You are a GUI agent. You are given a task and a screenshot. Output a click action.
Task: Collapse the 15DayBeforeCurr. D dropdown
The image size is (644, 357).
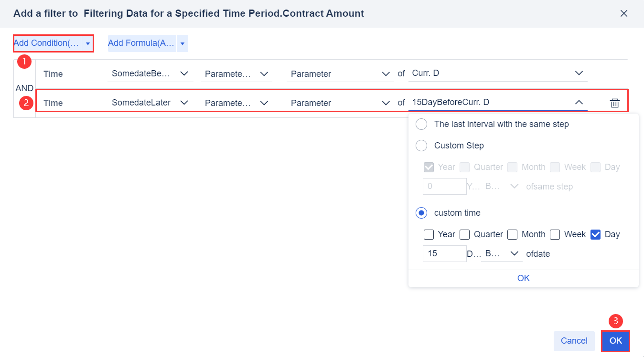click(579, 102)
